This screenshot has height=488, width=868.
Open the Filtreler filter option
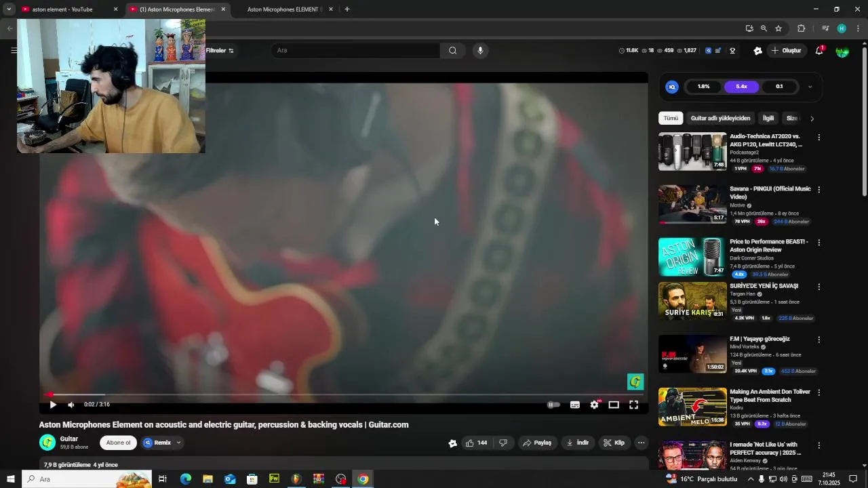click(220, 50)
